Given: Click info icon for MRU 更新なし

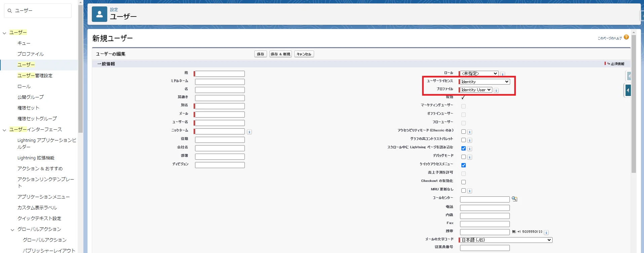Looking at the screenshot, I should coord(469,191).
